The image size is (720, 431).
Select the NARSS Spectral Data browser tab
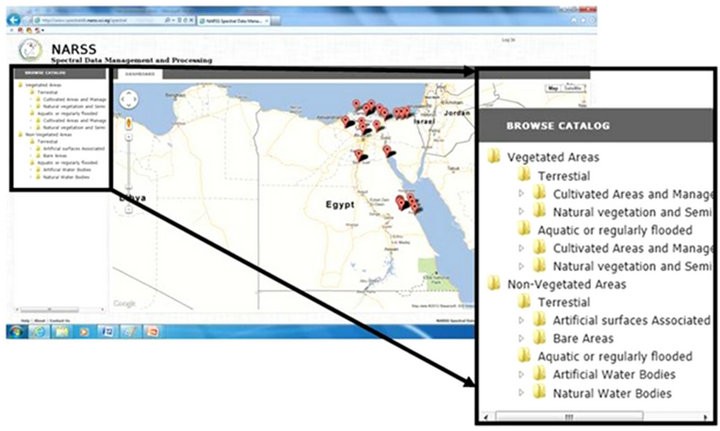coord(234,21)
